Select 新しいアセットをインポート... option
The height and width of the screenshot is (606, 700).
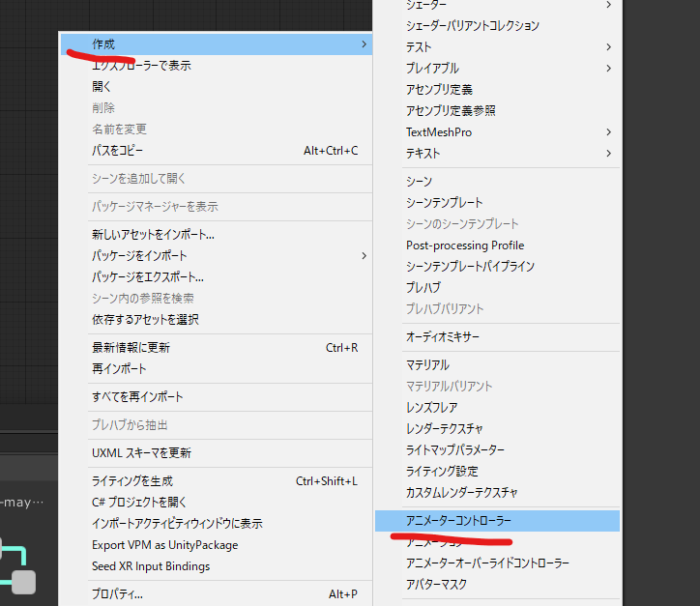tap(153, 235)
